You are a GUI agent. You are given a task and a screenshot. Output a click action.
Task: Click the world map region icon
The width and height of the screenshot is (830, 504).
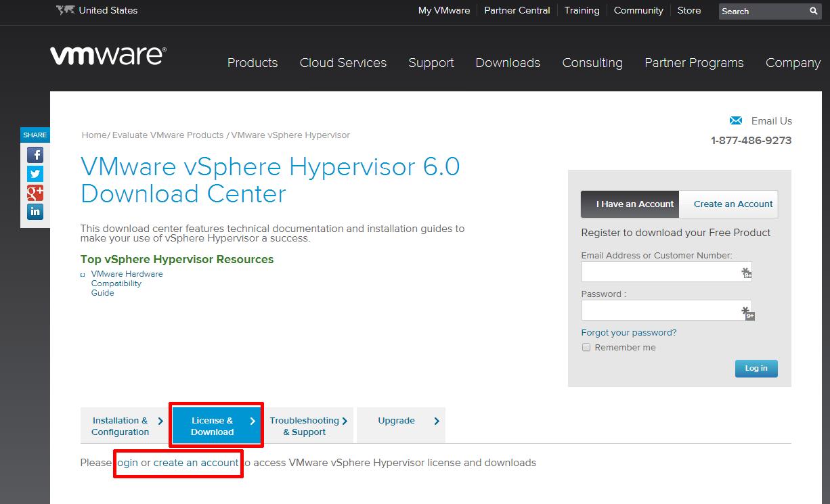(65, 10)
